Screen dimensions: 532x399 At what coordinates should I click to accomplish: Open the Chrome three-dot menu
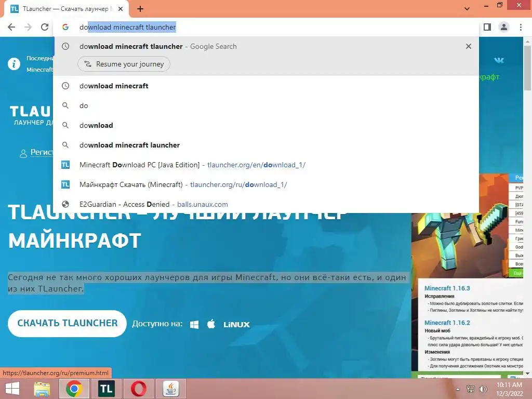click(521, 27)
